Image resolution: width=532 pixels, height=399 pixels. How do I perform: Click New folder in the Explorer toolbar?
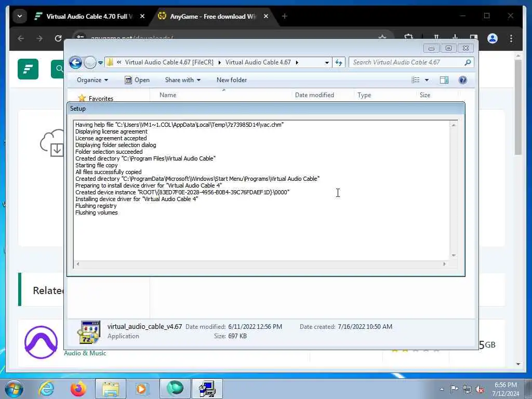[232, 80]
